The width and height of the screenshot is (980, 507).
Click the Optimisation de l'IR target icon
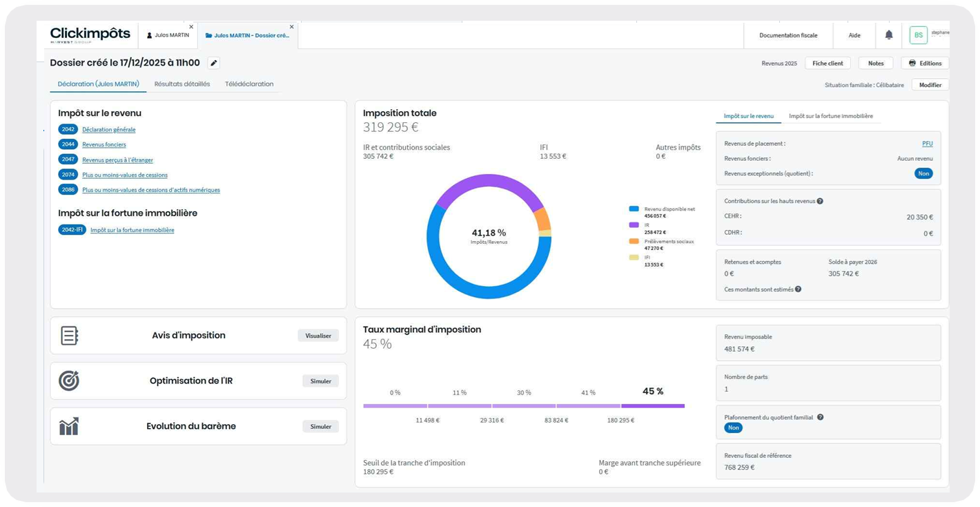69,381
